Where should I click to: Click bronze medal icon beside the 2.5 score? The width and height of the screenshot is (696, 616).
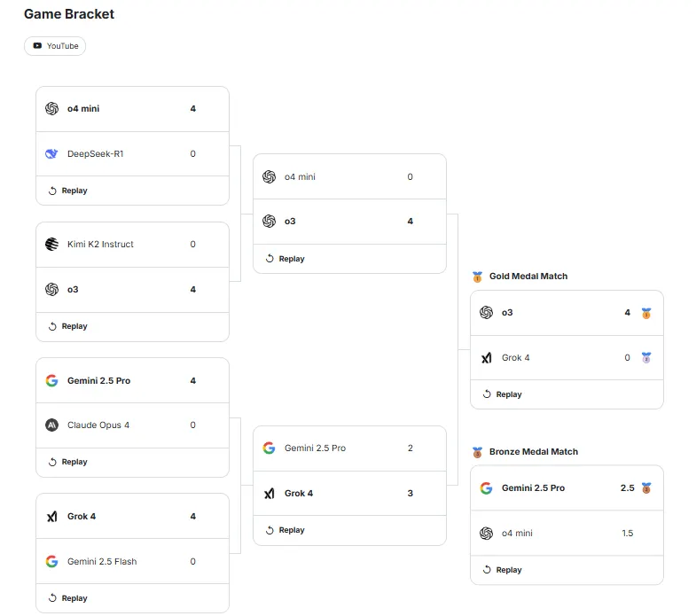(646, 488)
